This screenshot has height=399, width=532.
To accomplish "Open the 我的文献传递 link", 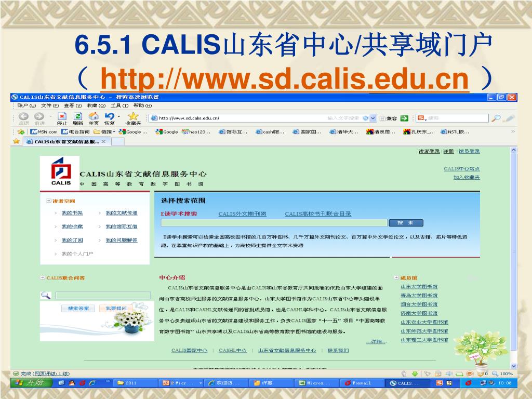I will (121, 212).
